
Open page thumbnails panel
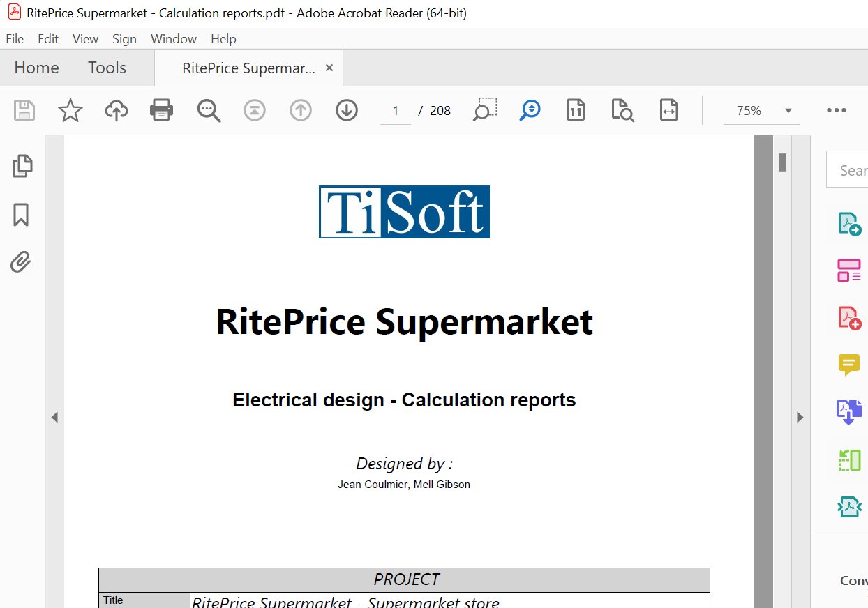[x=22, y=166]
